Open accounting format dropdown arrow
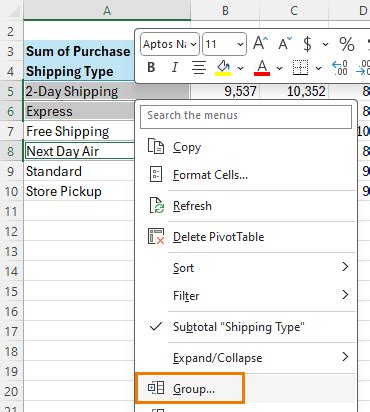The height and width of the screenshot is (412, 370). coord(325,44)
